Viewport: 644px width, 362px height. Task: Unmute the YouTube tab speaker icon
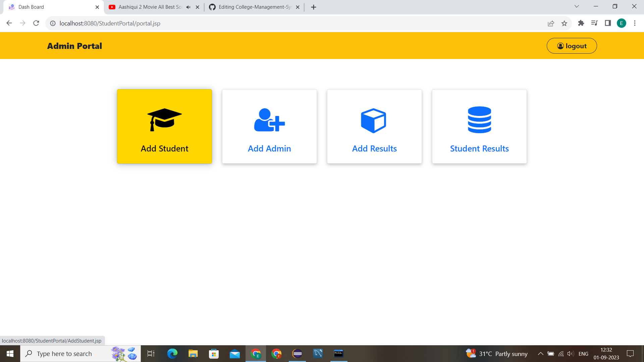(188, 7)
